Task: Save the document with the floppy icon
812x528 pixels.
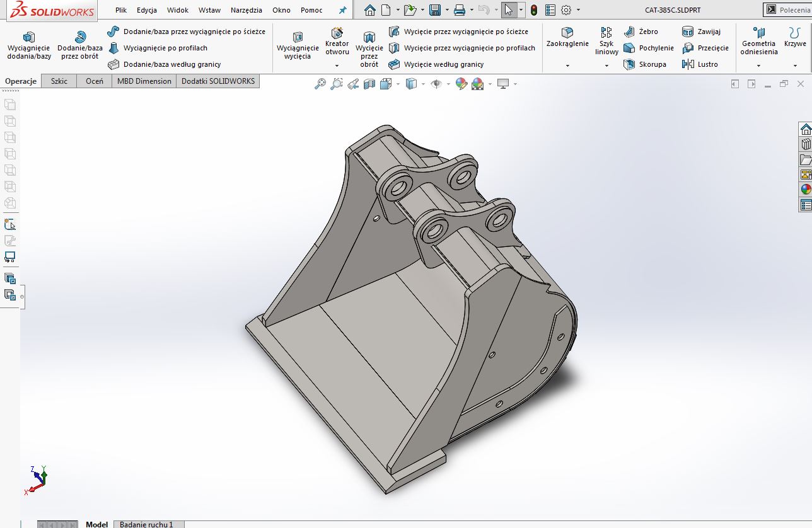Action: click(x=434, y=10)
